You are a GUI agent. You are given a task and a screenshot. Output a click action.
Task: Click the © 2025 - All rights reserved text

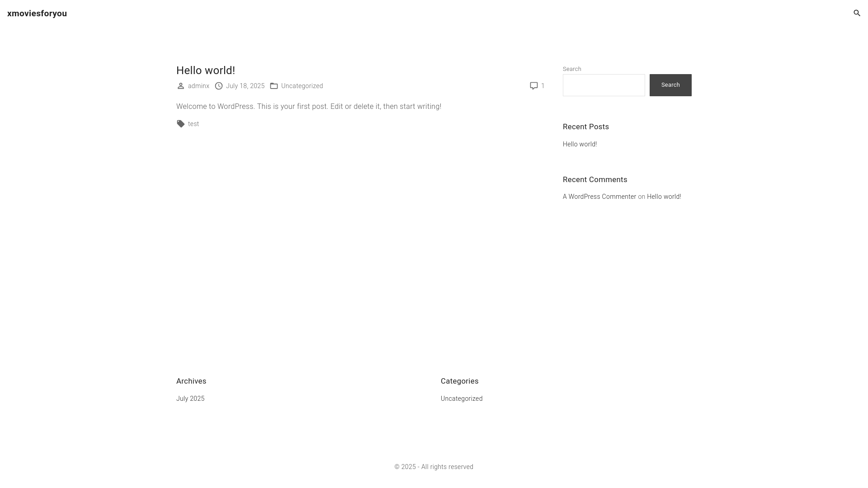(x=434, y=467)
